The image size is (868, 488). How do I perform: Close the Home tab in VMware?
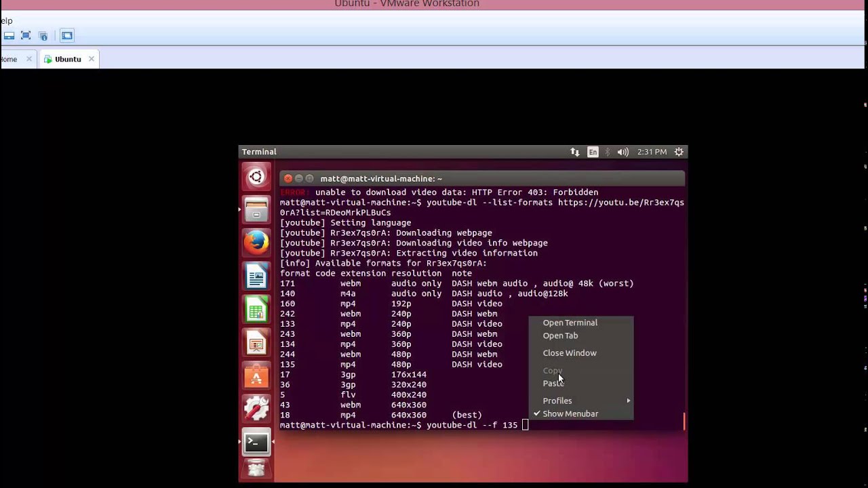pos(28,59)
